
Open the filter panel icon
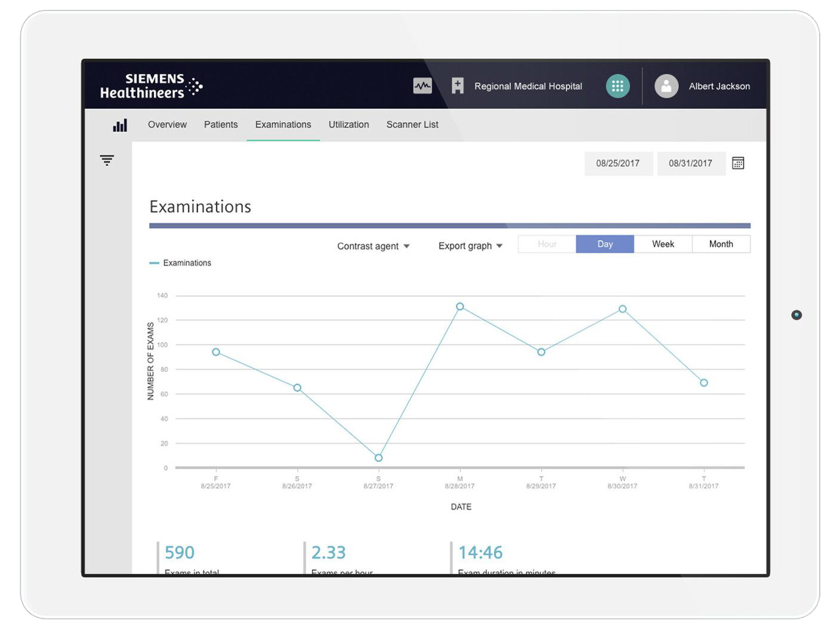(x=107, y=160)
